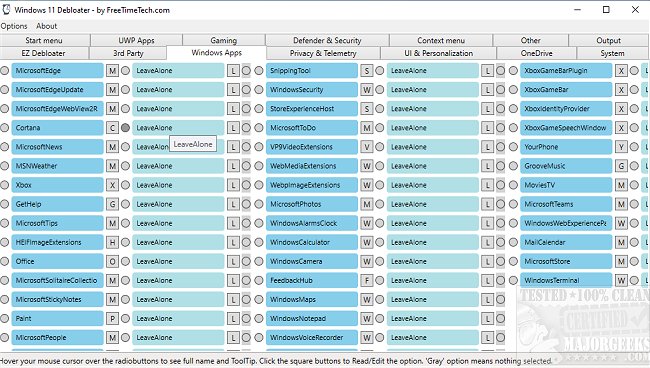Select the radio button left of MicrosoftEdge

(x=5, y=70)
